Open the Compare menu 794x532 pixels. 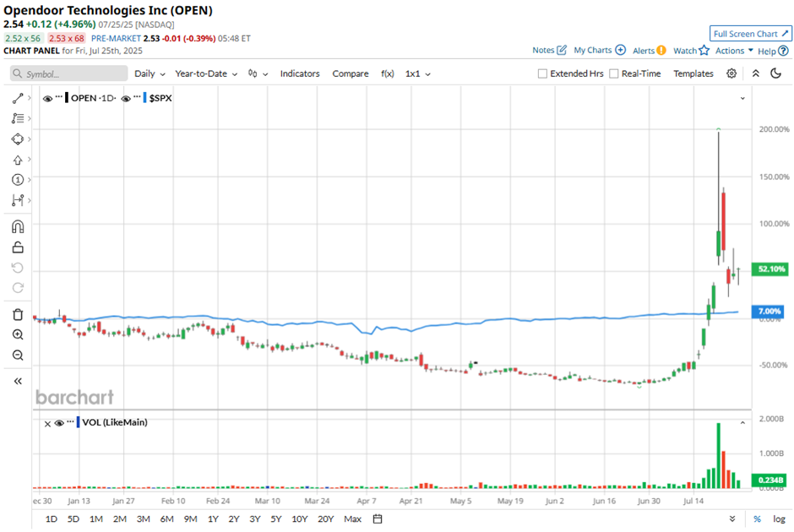point(351,74)
